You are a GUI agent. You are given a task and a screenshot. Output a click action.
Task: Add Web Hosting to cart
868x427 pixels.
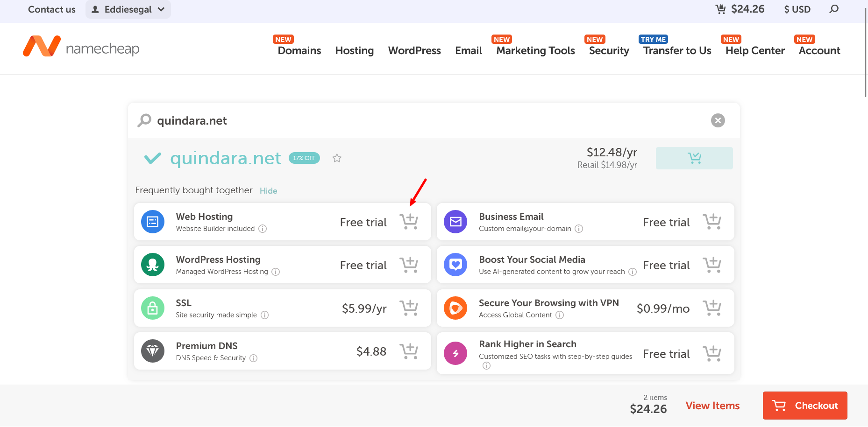409,222
